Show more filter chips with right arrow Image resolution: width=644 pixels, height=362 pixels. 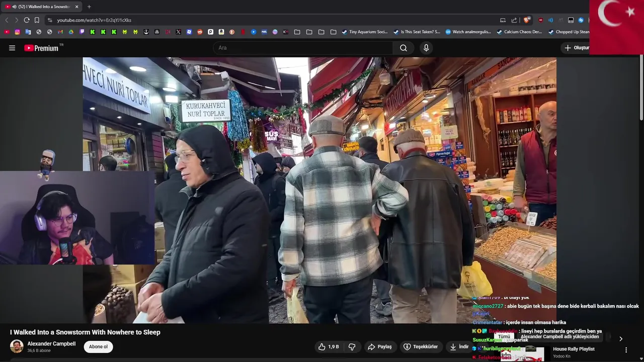pos(620,339)
